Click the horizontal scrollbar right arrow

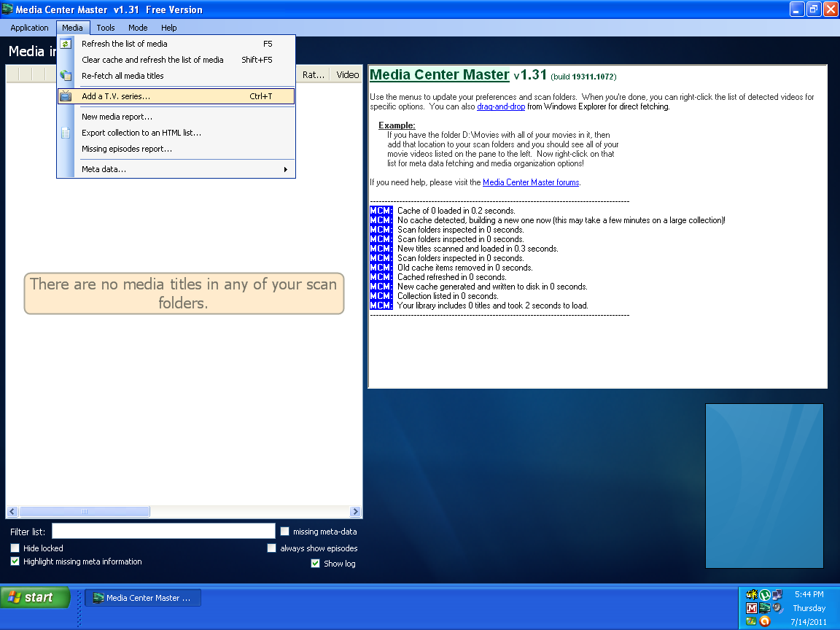coord(355,512)
